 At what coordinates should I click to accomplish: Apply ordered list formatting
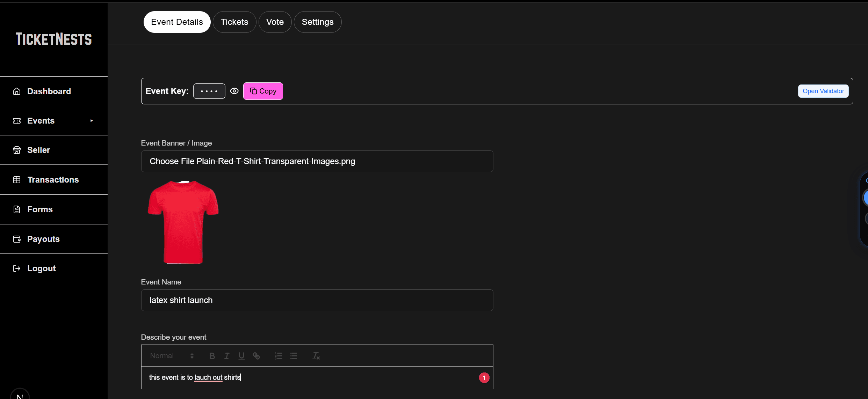coord(279,356)
